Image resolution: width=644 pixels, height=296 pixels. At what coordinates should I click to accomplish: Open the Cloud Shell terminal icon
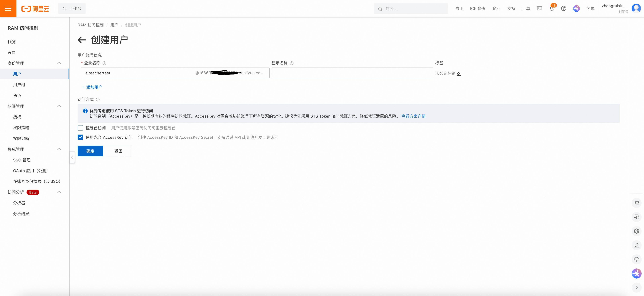(x=539, y=9)
